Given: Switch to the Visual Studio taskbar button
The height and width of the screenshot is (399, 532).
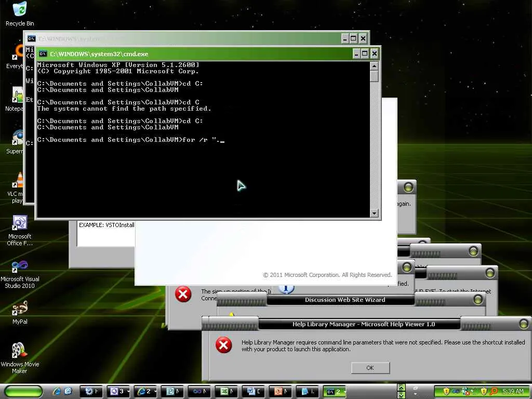Looking at the screenshot, I should 199,392.
